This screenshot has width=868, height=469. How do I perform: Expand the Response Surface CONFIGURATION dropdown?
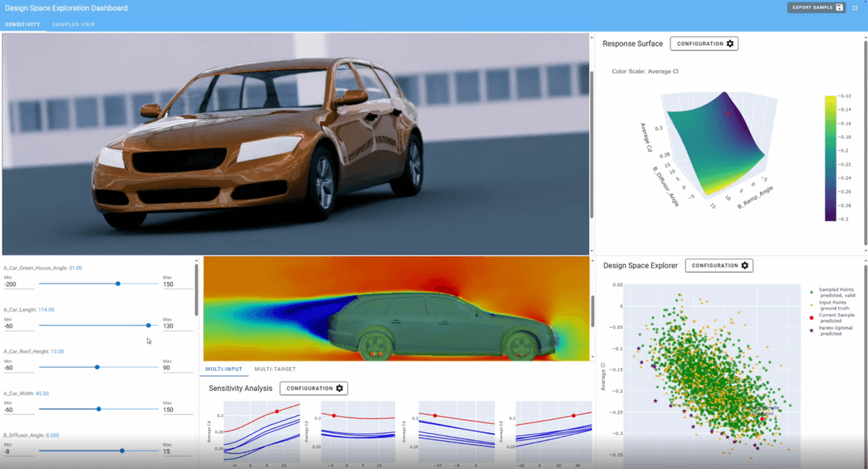click(x=704, y=43)
